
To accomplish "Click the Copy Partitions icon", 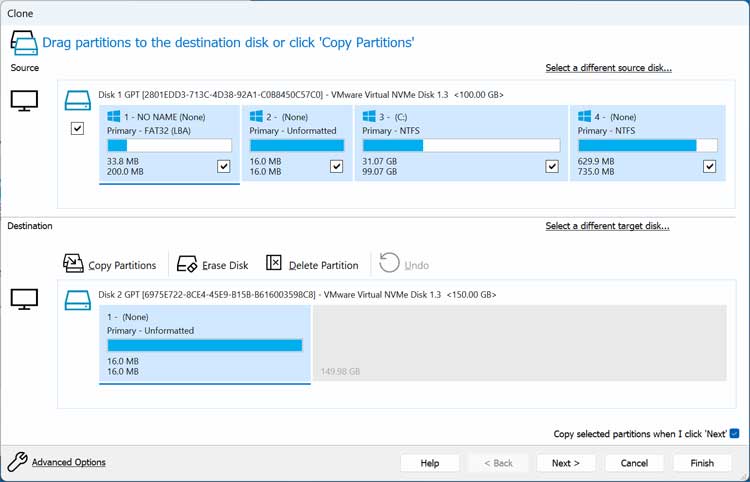I will point(73,263).
